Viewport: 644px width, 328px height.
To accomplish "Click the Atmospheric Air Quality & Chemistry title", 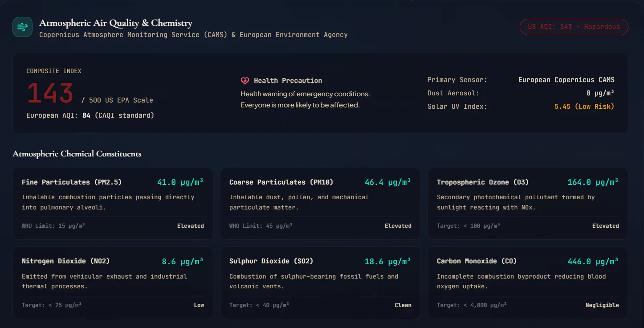I will [x=116, y=23].
